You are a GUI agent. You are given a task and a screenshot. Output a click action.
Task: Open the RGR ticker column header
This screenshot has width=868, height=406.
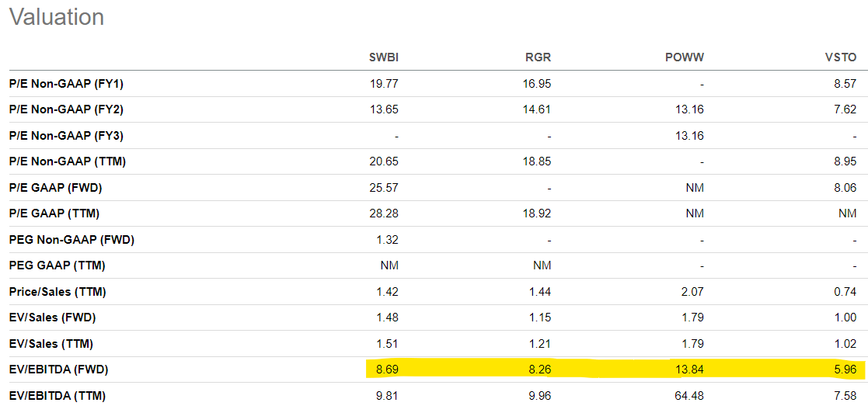click(538, 57)
